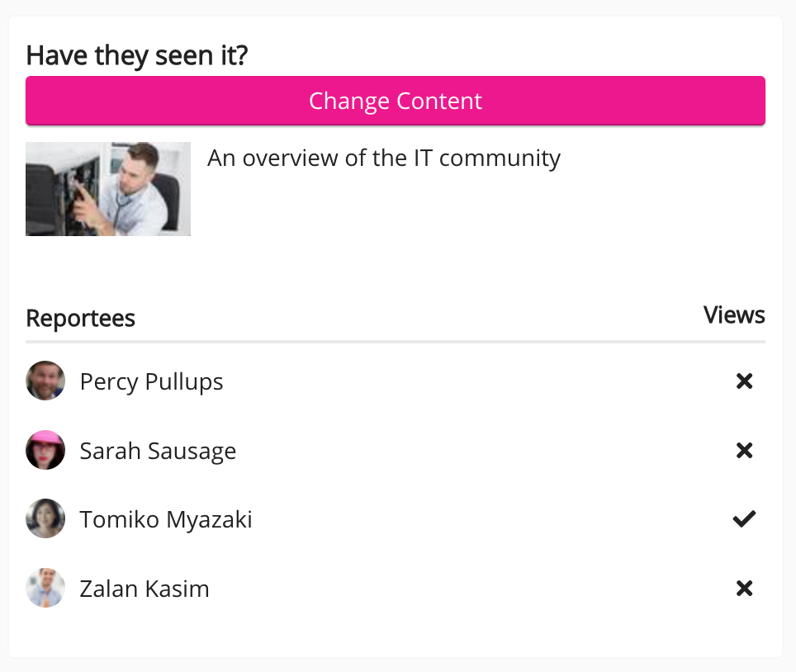Click the checkmark icon beside Tomiko Myazaki
The width and height of the screenshot is (796, 672).
(x=744, y=518)
